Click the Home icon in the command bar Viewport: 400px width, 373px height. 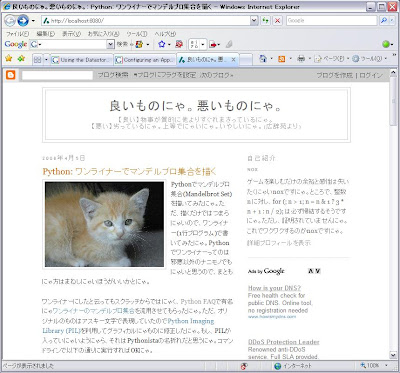pyautogui.click(x=263, y=59)
